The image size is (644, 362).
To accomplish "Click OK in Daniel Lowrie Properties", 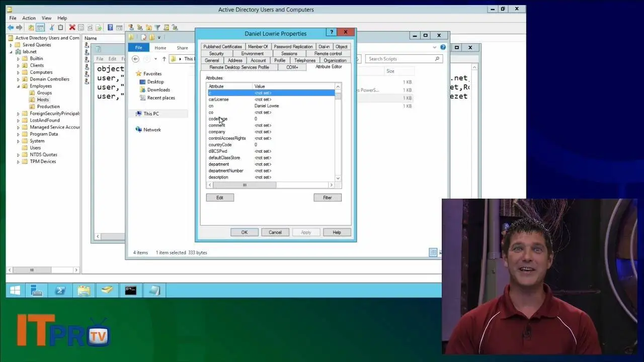I will click(245, 232).
